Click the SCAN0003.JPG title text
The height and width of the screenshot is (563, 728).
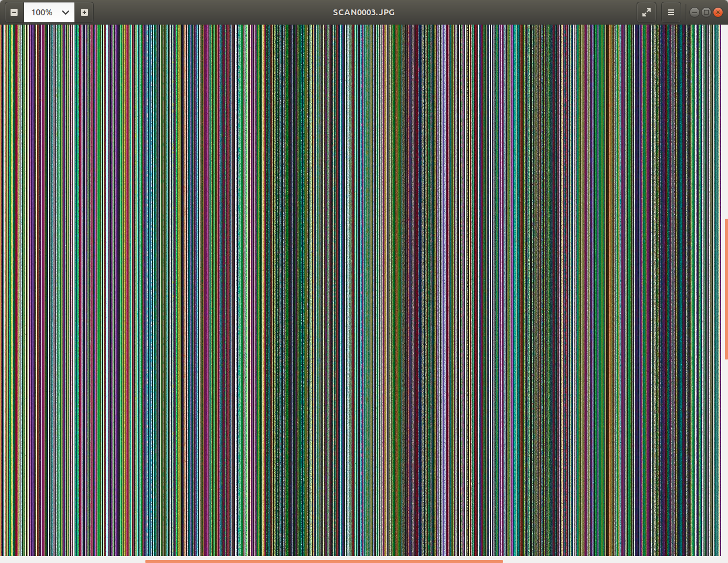coord(363,12)
